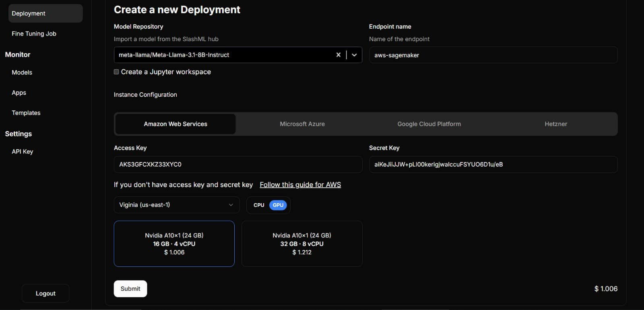Switch to the Hetzner tab
Screen dimensions: 644x310
tap(556, 124)
